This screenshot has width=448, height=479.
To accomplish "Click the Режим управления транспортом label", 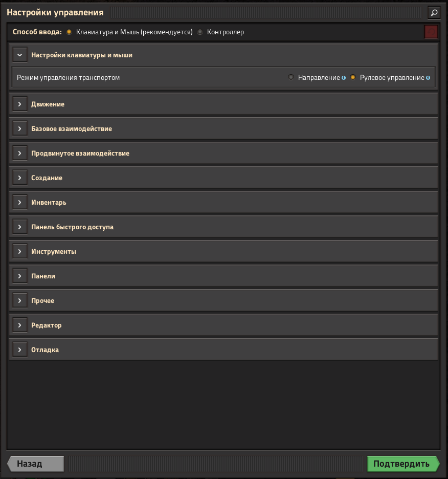I will (x=68, y=78).
